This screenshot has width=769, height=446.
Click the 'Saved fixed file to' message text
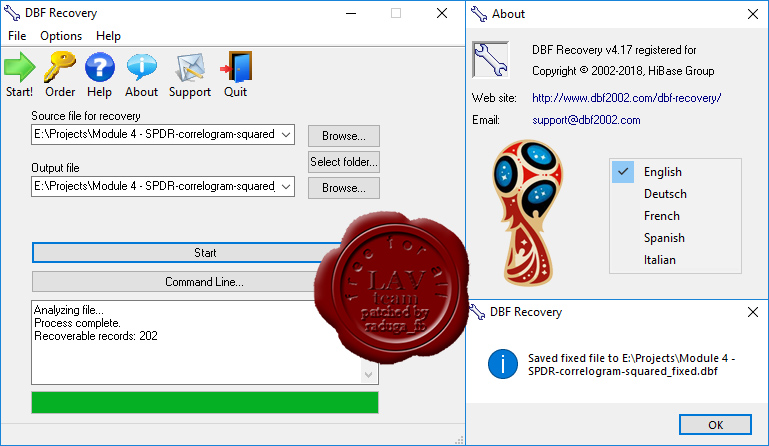click(631, 365)
